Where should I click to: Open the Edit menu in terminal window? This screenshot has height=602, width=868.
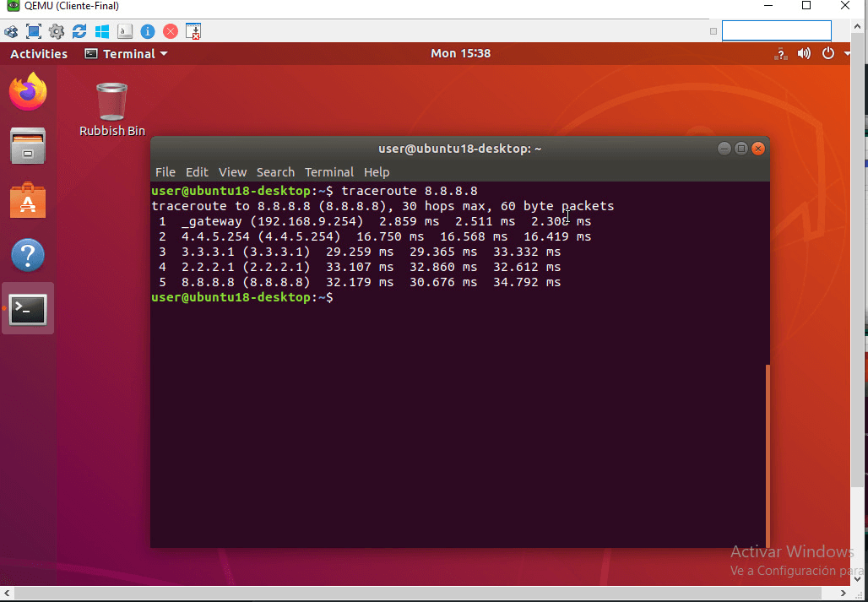(x=197, y=172)
